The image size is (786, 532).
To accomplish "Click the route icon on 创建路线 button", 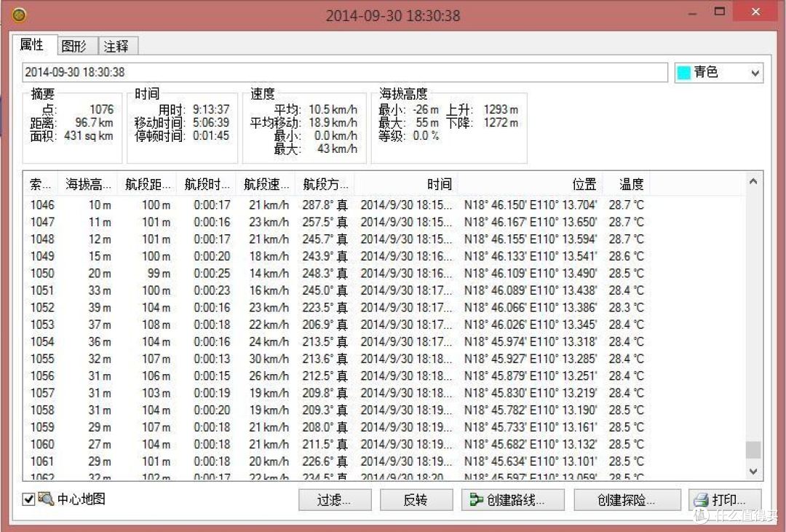I will click(476, 500).
